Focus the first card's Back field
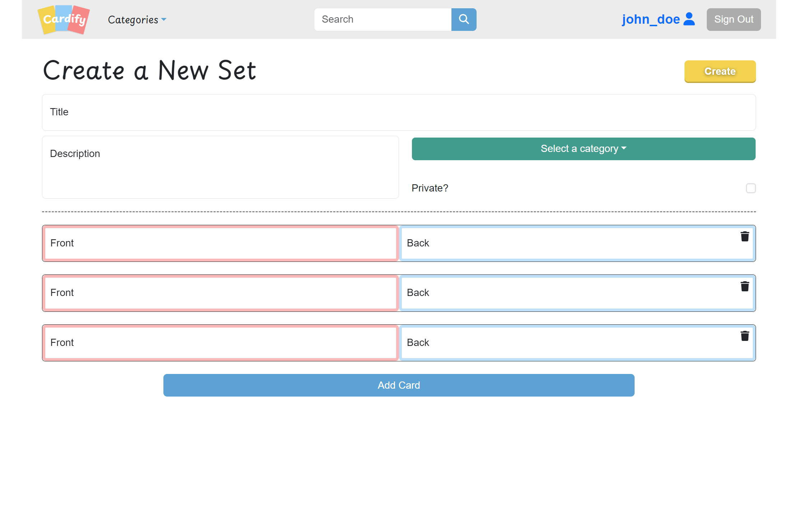Image resolution: width=798 pixels, height=532 pixels. 577,243
